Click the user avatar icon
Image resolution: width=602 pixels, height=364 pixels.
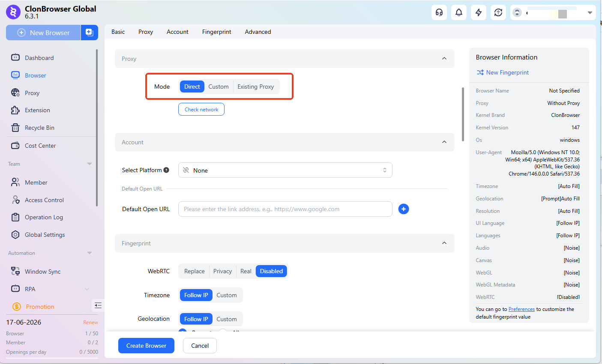(518, 12)
